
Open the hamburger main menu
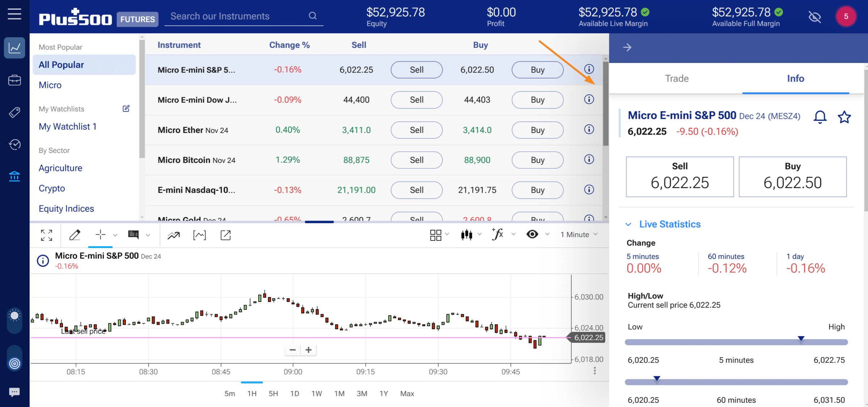[14, 14]
